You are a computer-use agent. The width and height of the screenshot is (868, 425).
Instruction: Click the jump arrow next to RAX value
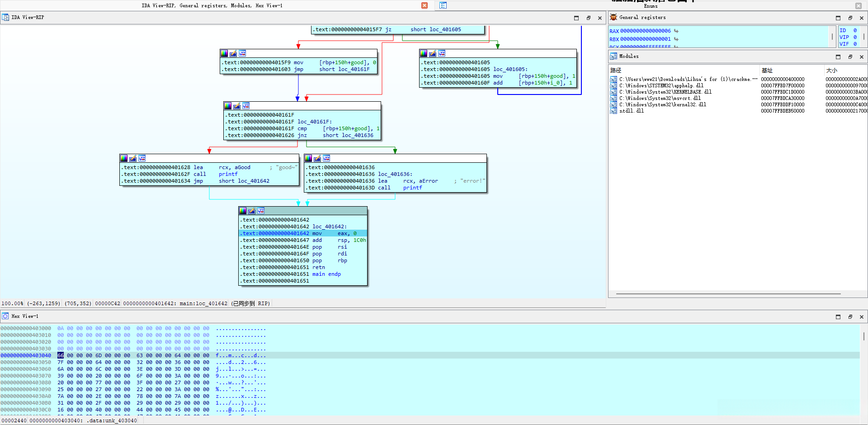[x=676, y=31]
